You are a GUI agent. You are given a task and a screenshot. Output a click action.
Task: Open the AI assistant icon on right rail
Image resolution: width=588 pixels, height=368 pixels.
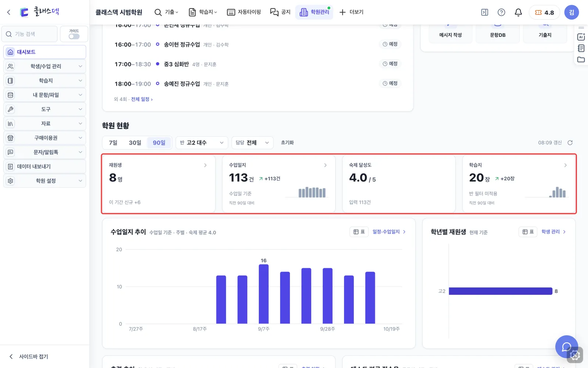tap(581, 37)
